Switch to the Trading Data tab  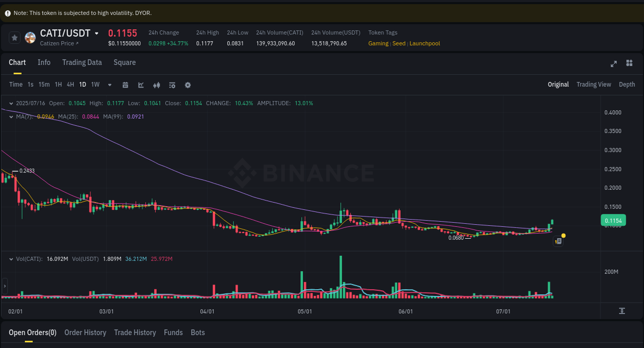click(x=82, y=62)
